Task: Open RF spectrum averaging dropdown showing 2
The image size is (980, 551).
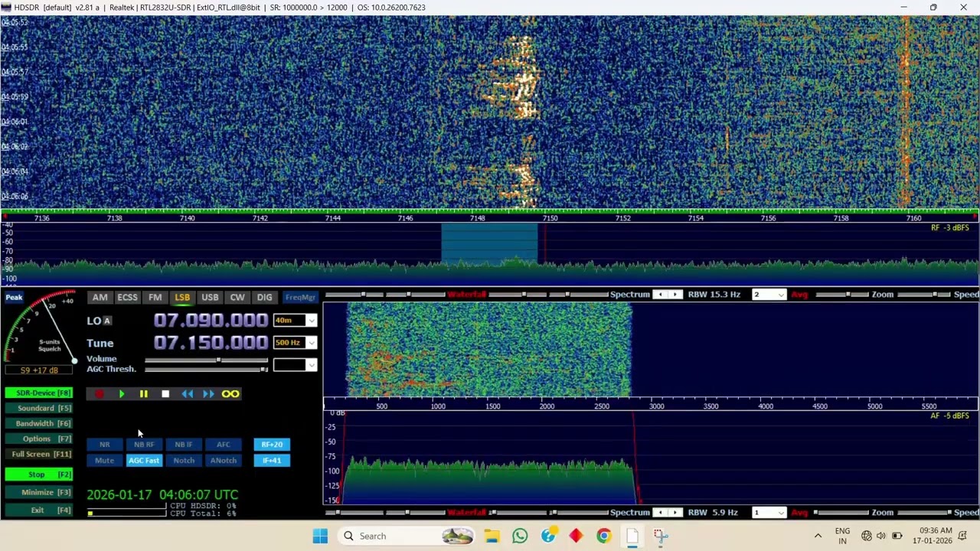Action: pos(768,295)
